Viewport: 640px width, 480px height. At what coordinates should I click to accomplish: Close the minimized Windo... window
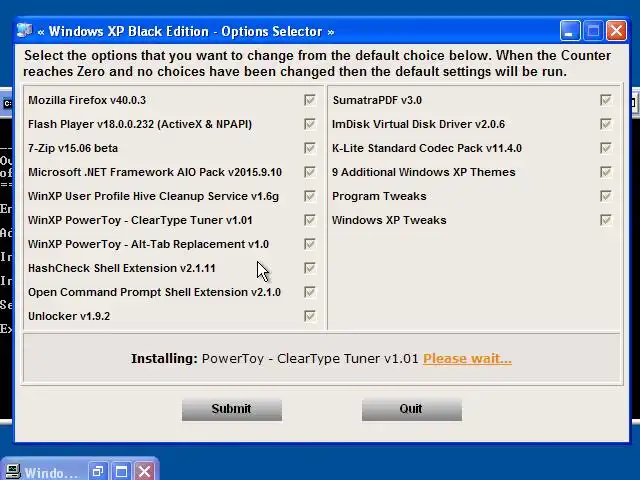click(144, 472)
